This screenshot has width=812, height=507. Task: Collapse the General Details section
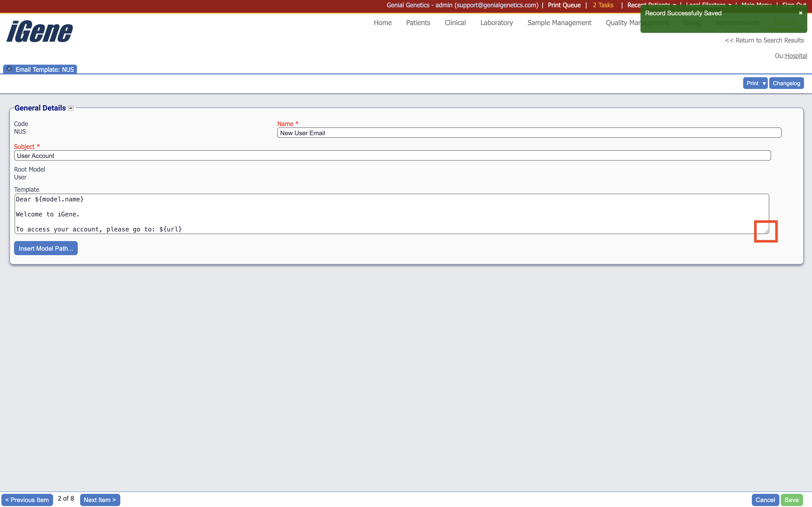coord(70,108)
